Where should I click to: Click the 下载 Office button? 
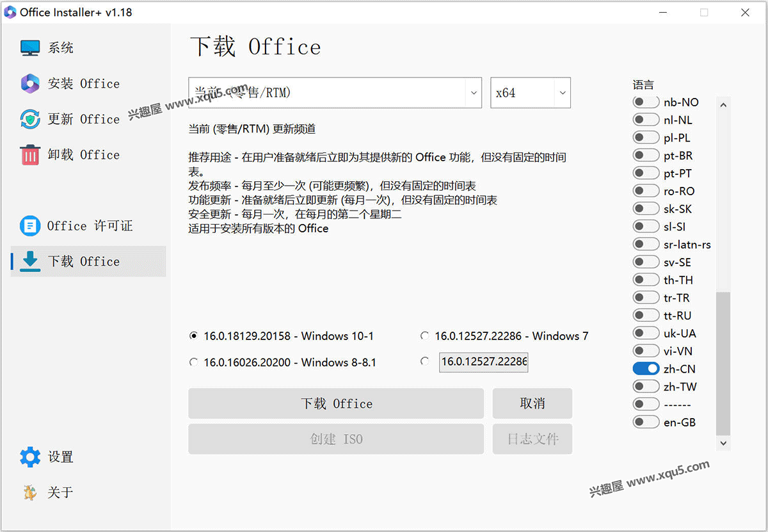pyautogui.click(x=336, y=403)
